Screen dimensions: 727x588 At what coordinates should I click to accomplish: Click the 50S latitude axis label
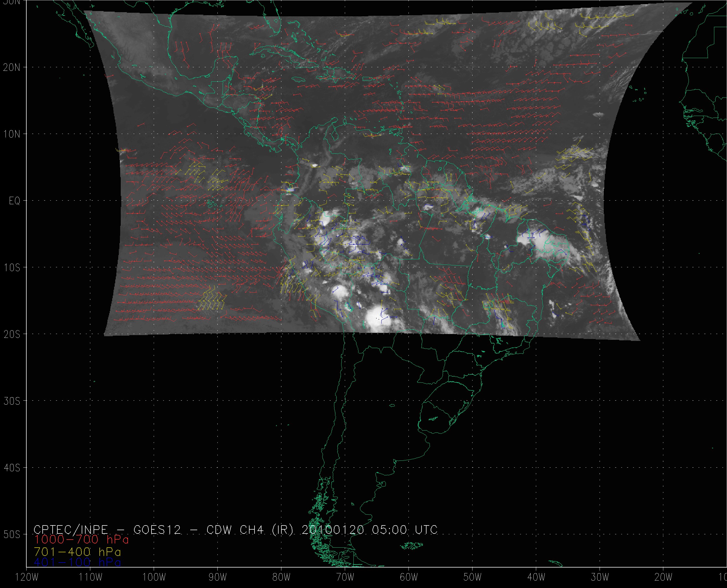12,535
